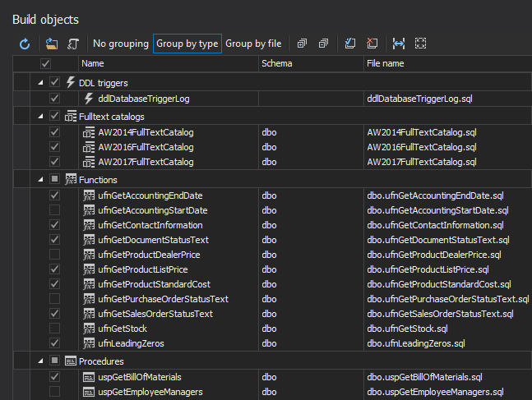Click the Refresh icon in toolbar
Viewport: 532px width, 400px height.
pos(25,44)
